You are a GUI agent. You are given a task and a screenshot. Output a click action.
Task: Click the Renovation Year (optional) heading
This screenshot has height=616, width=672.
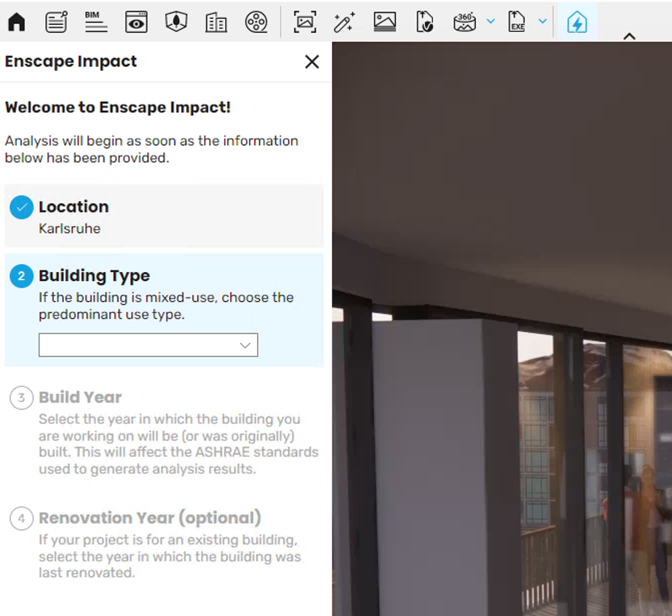point(150,518)
